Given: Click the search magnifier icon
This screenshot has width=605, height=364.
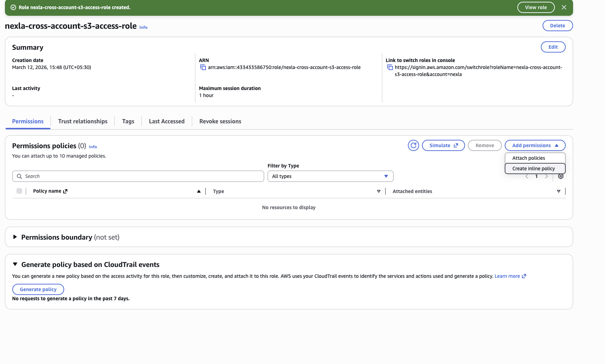Looking at the screenshot, I should [x=19, y=176].
